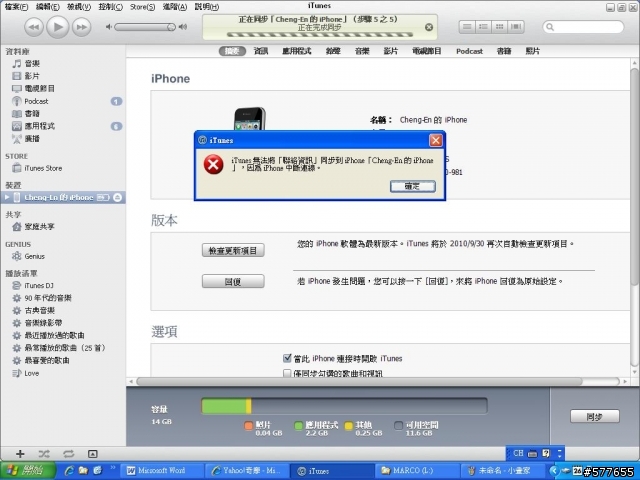Screen dimensions: 640x480
Task: Select the 鈴聲 tab
Action: 333,51
